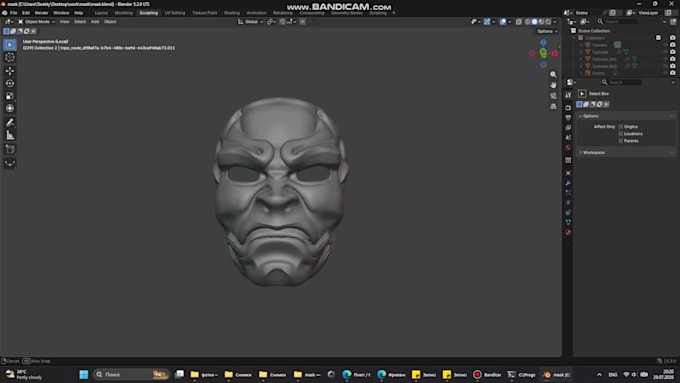Click the red X axis on navigation gizmo
The height and width of the screenshot is (383, 680).
pos(555,53)
